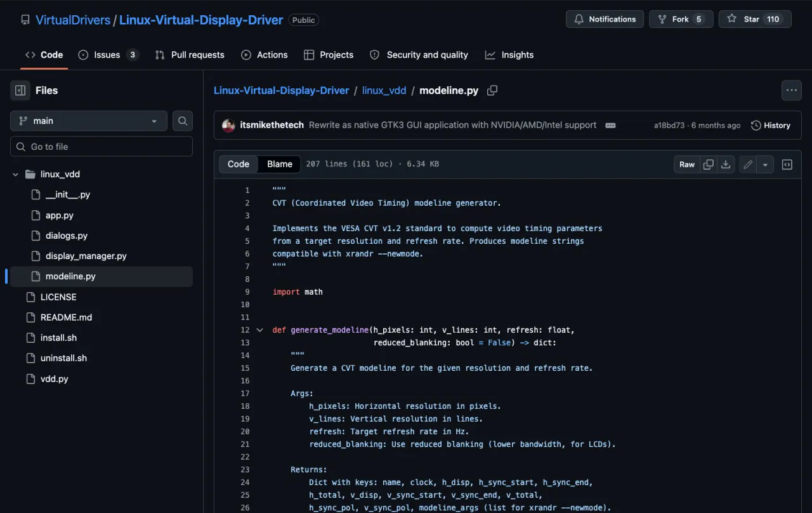Switch to Code view toggle
This screenshot has height=513, width=812.
click(239, 164)
